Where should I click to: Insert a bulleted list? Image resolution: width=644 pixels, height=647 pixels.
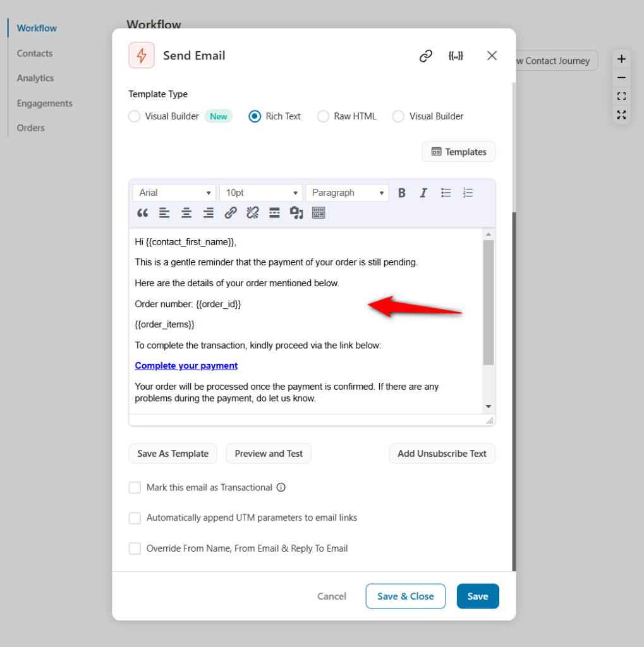tap(446, 193)
